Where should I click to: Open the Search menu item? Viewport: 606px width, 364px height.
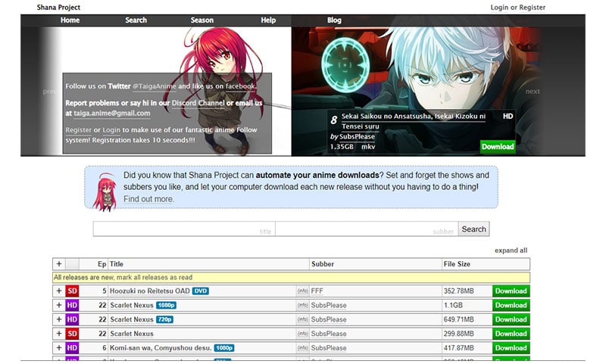[136, 20]
